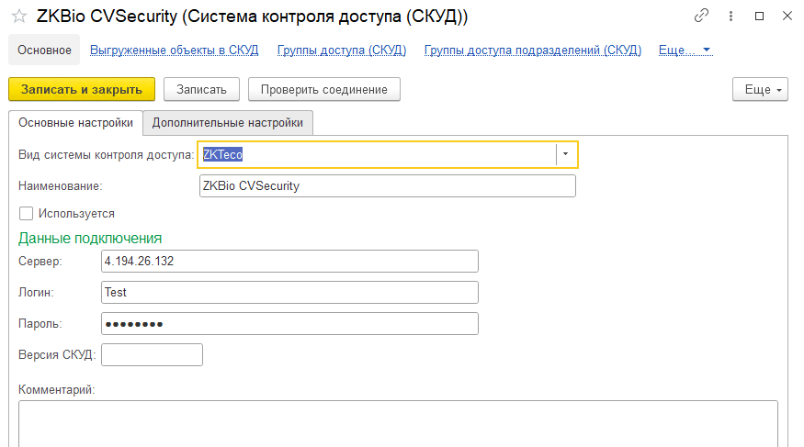Click the Записать button
The width and height of the screenshot is (804, 447).
(201, 89)
